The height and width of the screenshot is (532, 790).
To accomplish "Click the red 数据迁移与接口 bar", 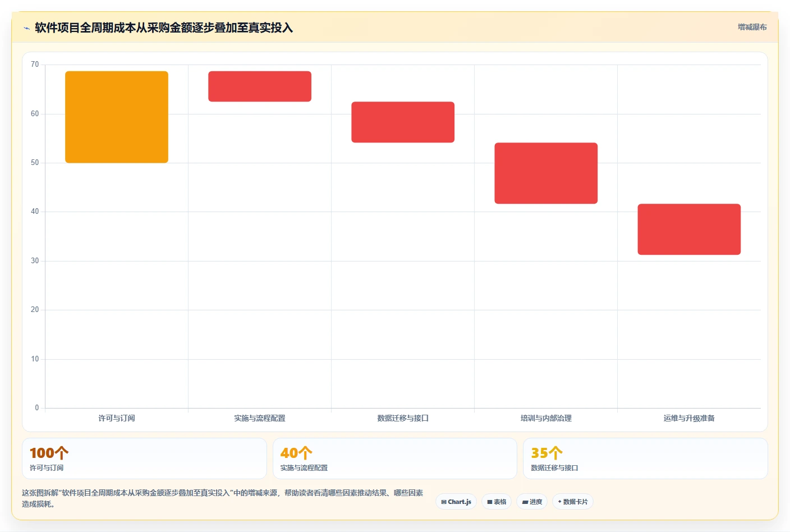I will tap(403, 122).
